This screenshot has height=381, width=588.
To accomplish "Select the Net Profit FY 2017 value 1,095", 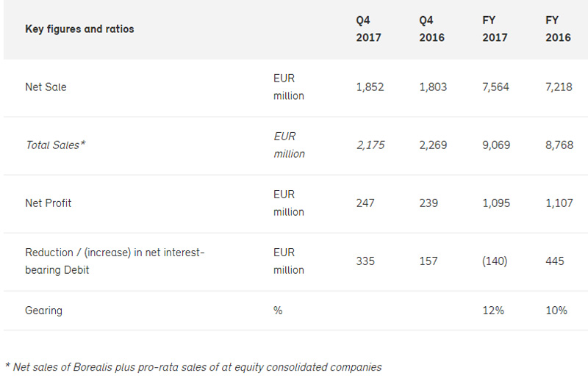I will point(496,203).
